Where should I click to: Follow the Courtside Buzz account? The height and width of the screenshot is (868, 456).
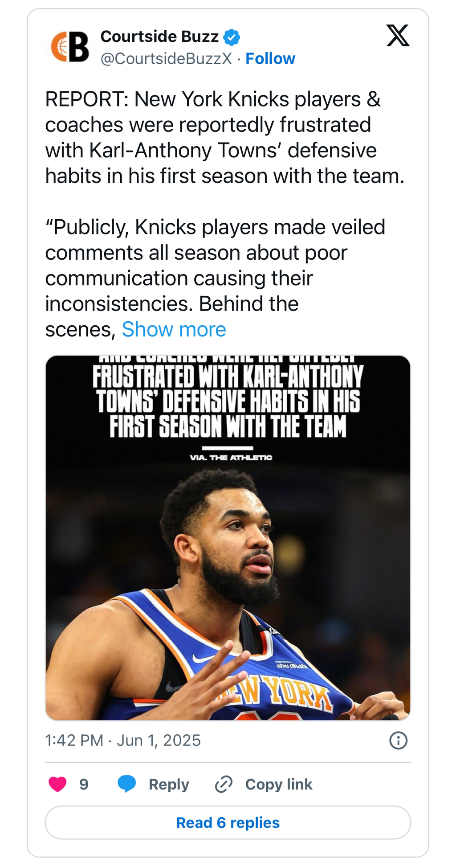(270, 59)
